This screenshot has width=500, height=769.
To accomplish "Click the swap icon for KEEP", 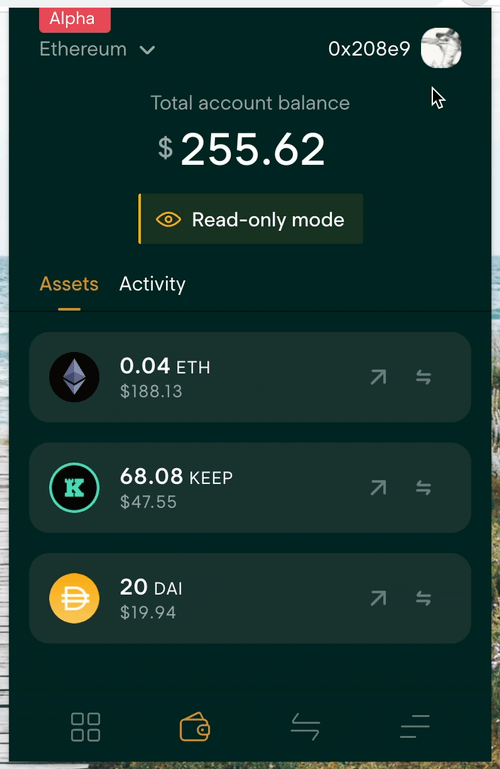I will point(424,487).
